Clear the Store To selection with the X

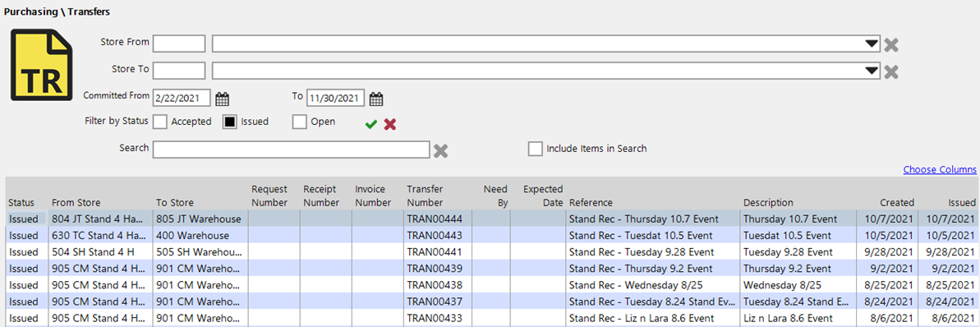[890, 71]
